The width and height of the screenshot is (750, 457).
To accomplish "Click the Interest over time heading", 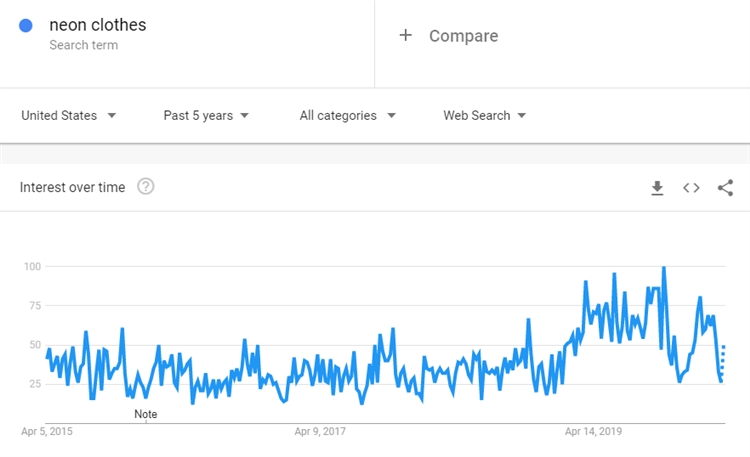I will [x=73, y=187].
